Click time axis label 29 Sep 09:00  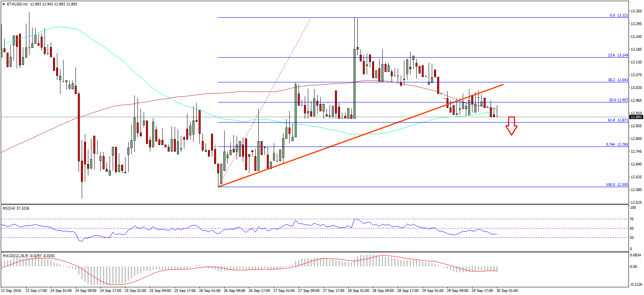tap(458, 291)
